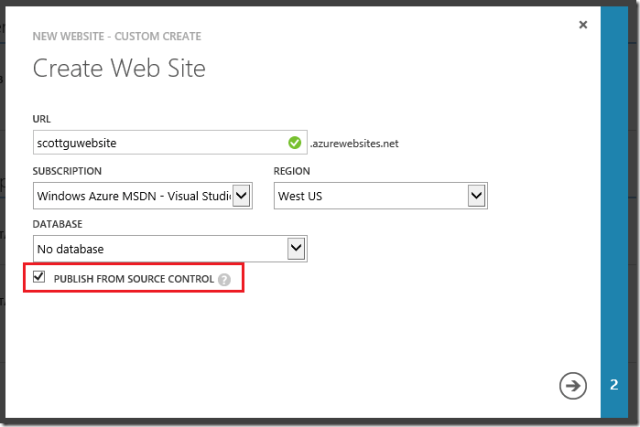Screen dimensions: 640x427
Task: Click the next arrow button
Action: coord(573,386)
